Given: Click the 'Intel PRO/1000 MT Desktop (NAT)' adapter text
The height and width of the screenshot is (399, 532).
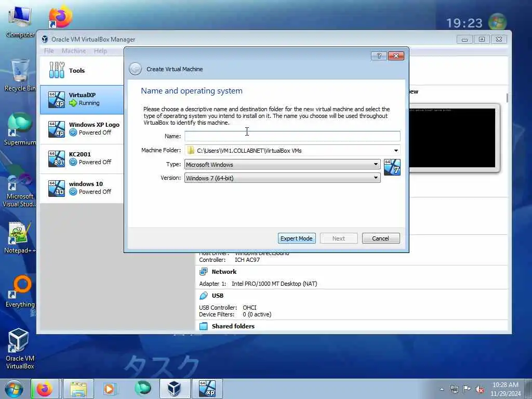Looking at the screenshot, I should point(274,284).
